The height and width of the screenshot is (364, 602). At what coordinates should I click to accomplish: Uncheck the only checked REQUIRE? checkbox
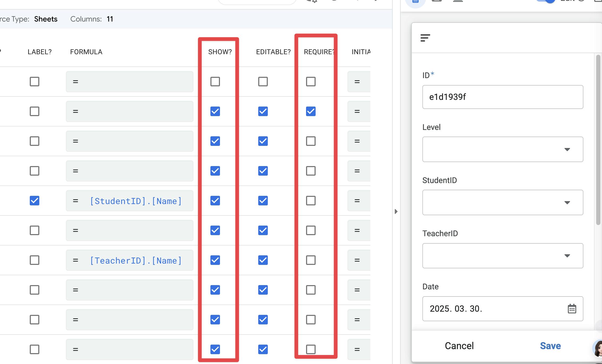(x=311, y=111)
